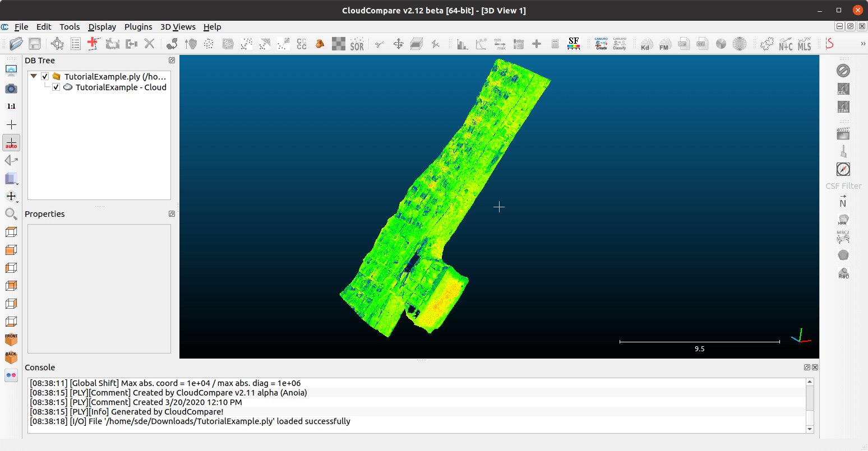This screenshot has width=868, height=451.
Task: Click the compass plugin icon
Action: click(843, 169)
